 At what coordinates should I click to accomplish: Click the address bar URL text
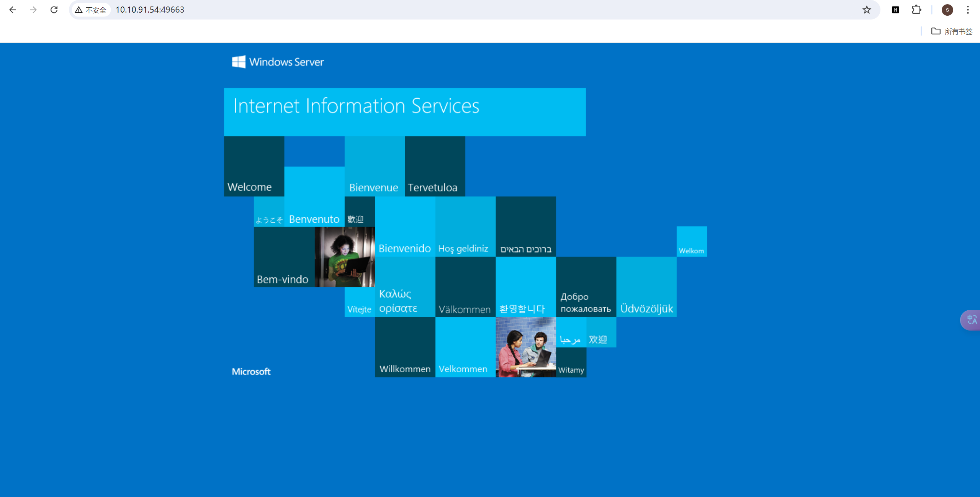click(x=150, y=10)
